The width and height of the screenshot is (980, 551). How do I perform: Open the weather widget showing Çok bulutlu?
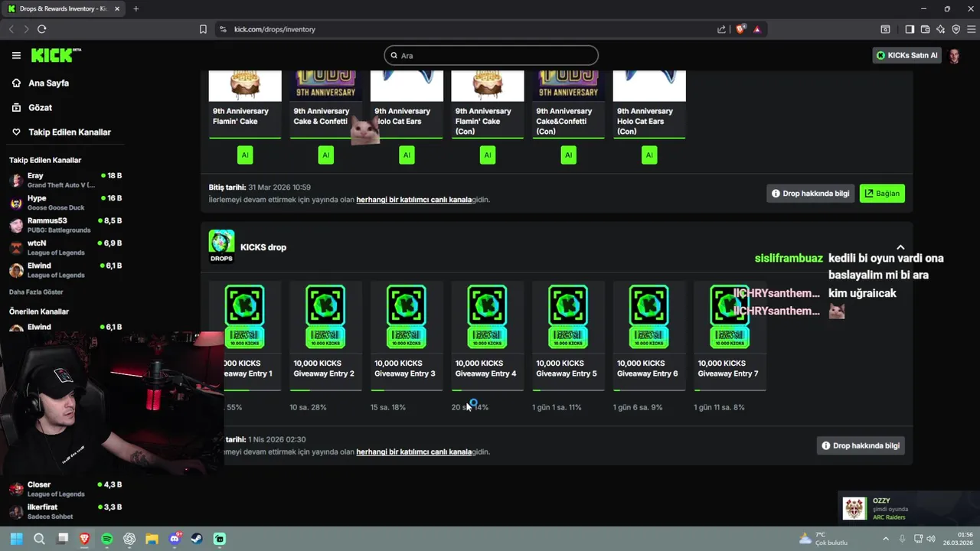[x=823, y=539]
